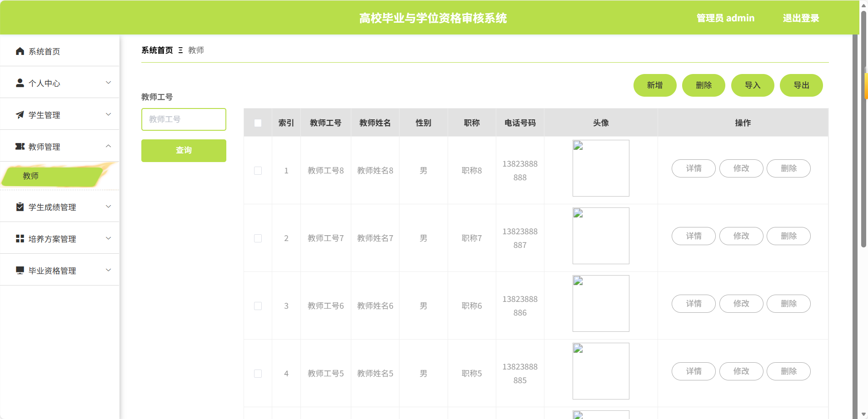868x419 pixels.
Task: Click the 职称 column header
Action: click(x=472, y=123)
